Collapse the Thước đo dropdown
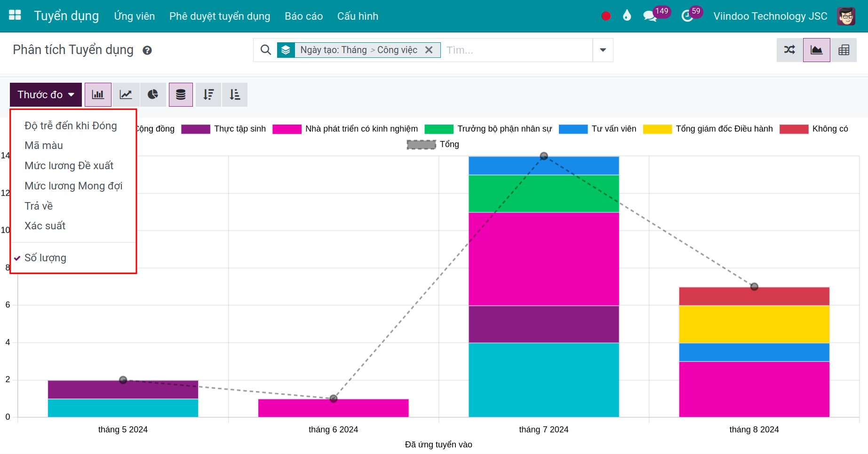 [46, 94]
